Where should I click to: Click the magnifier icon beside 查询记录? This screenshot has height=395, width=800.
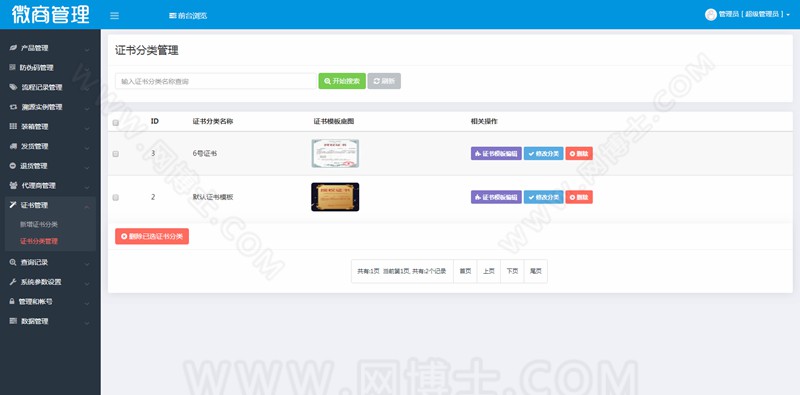click(x=13, y=262)
